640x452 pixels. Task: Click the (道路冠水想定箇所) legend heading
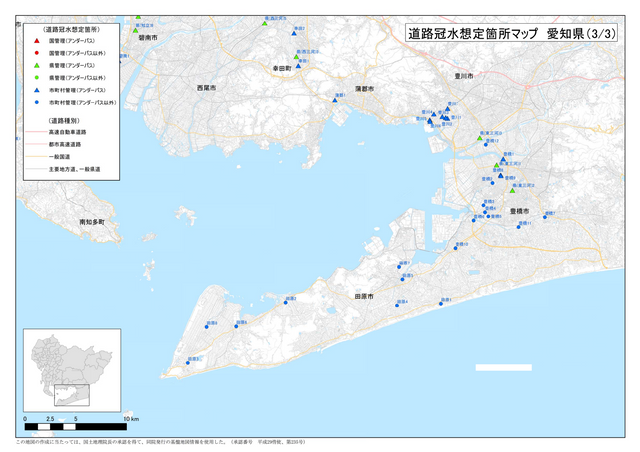click(71, 29)
